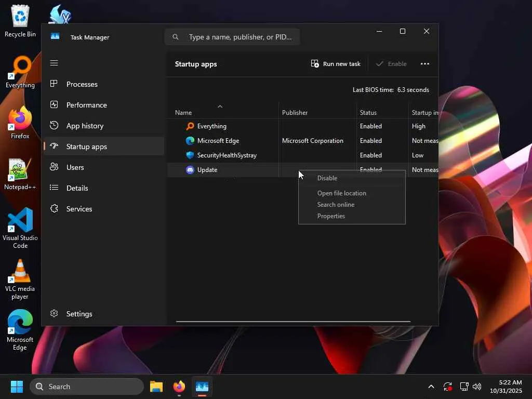532x399 pixels.
Task: Click the Users icon in the sidebar
Action: [x=54, y=167]
